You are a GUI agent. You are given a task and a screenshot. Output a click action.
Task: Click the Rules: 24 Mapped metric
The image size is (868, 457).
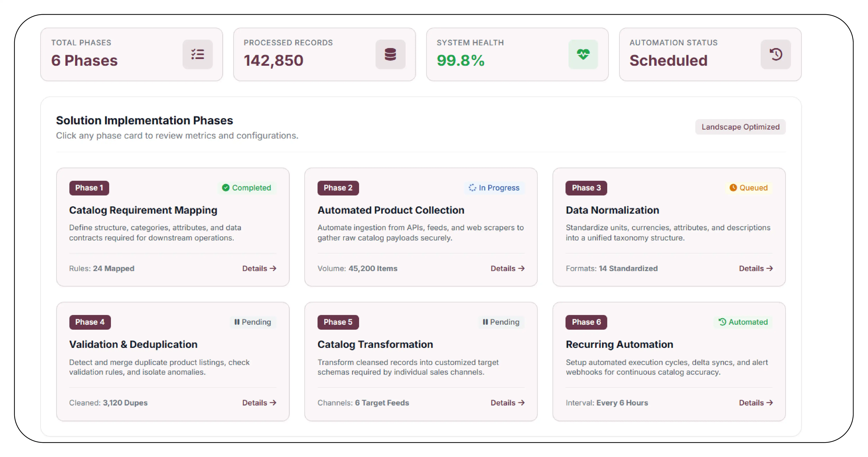(x=102, y=268)
